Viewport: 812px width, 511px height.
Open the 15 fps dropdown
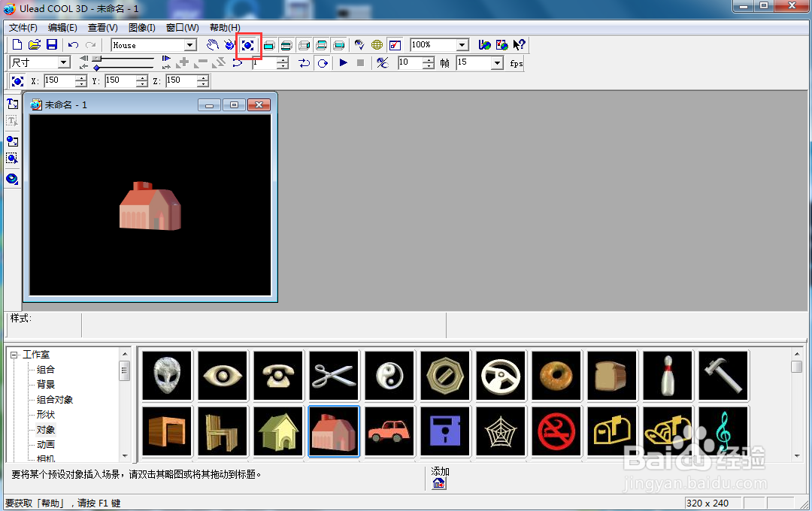pyautogui.click(x=497, y=62)
